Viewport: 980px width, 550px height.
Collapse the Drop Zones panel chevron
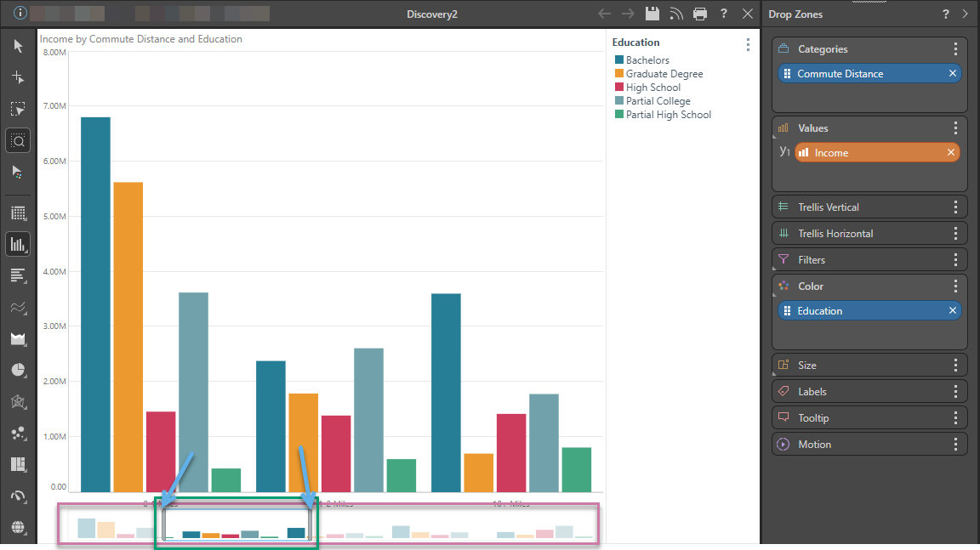[965, 14]
